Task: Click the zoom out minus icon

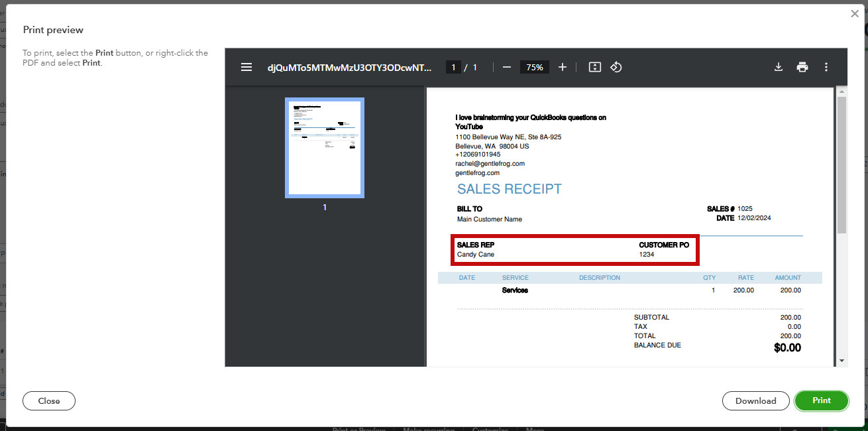Action: point(507,67)
